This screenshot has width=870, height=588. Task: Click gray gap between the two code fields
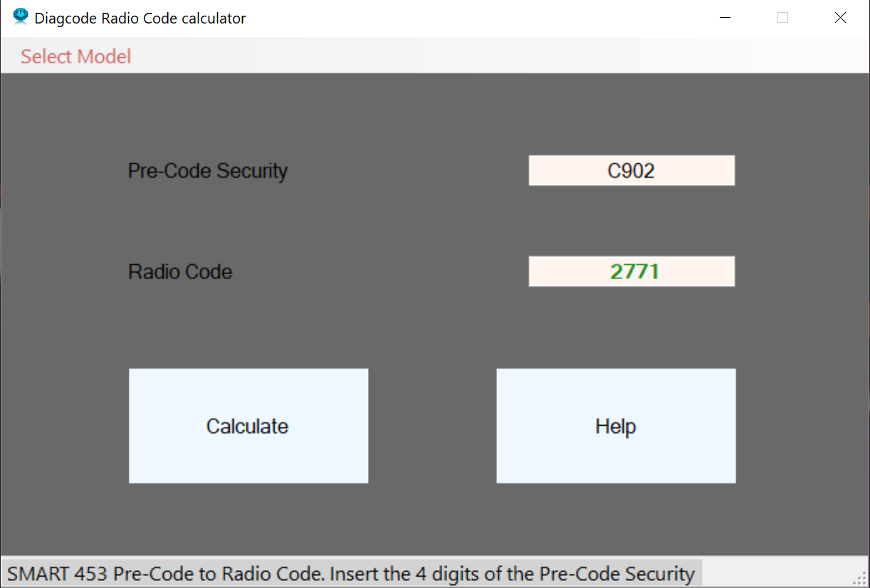point(631,221)
